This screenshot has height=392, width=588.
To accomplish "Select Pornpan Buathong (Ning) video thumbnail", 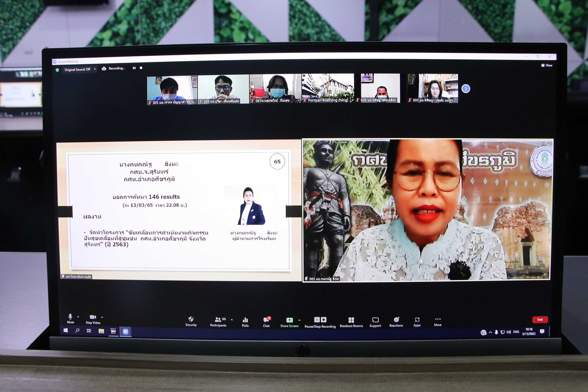I will (x=328, y=88).
